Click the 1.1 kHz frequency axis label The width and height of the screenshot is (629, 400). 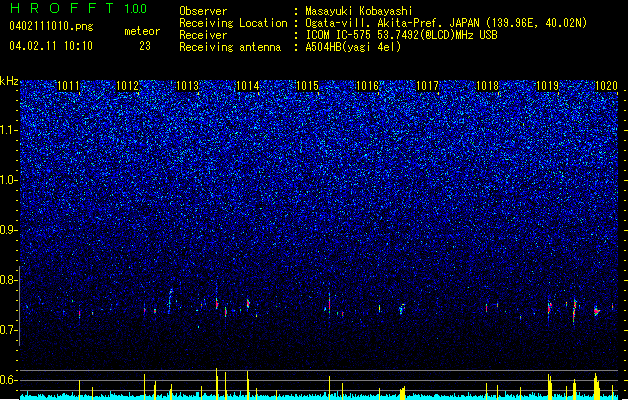9,130
